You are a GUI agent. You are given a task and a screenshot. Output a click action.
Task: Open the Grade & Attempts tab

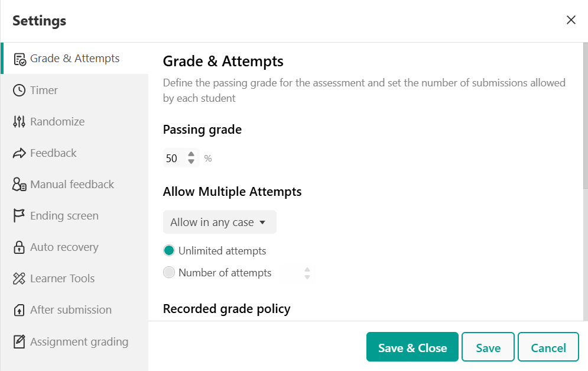pyautogui.click(x=74, y=59)
